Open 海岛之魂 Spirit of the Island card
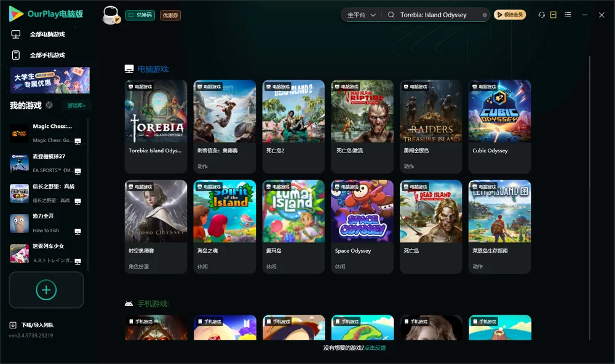The height and width of the screenshot is (364, 615). [x=224, y=227]
